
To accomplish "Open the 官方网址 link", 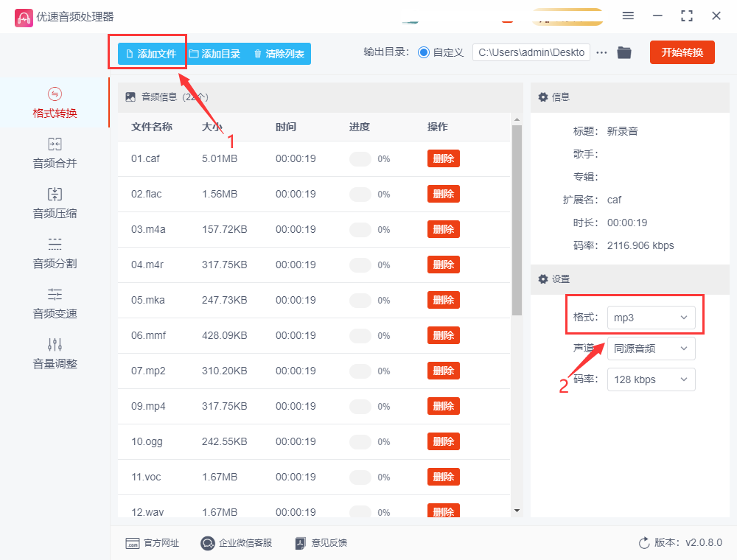I will point(153,543).
